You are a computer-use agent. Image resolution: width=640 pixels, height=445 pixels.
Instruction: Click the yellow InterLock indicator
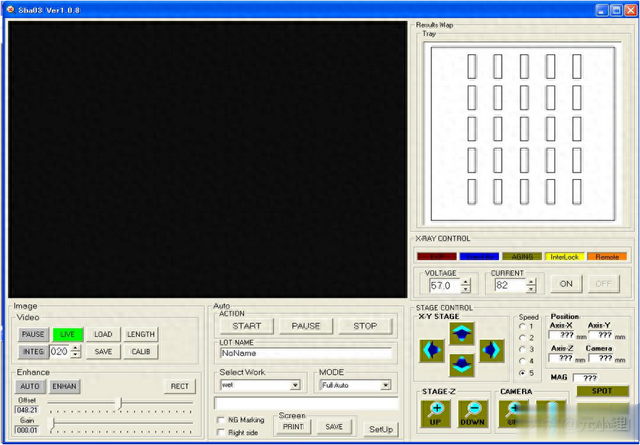pyautogui.click(x=564, y=257)
